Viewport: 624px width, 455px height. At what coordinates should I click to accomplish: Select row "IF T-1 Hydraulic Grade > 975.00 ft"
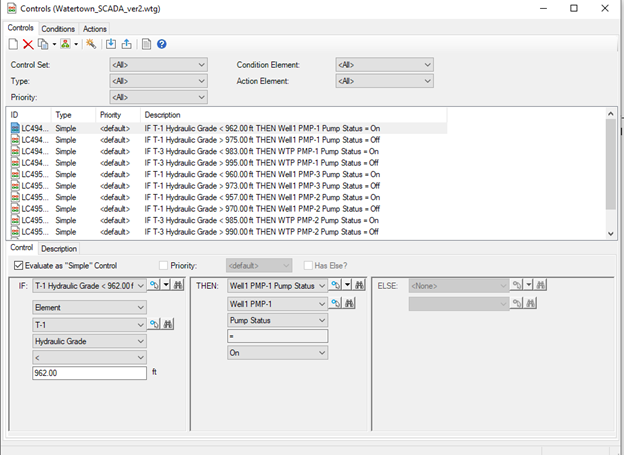tap(228, 140)
